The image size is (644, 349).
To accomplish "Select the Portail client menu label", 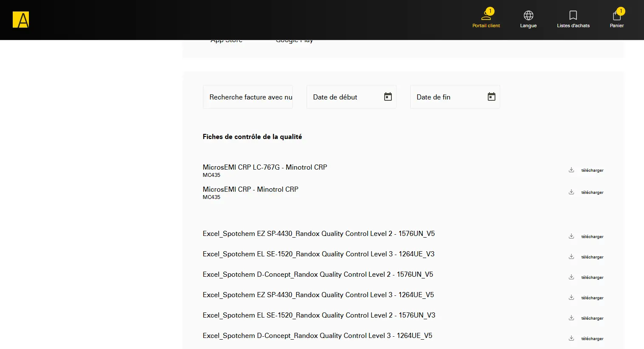I will (x=486, y=26).
